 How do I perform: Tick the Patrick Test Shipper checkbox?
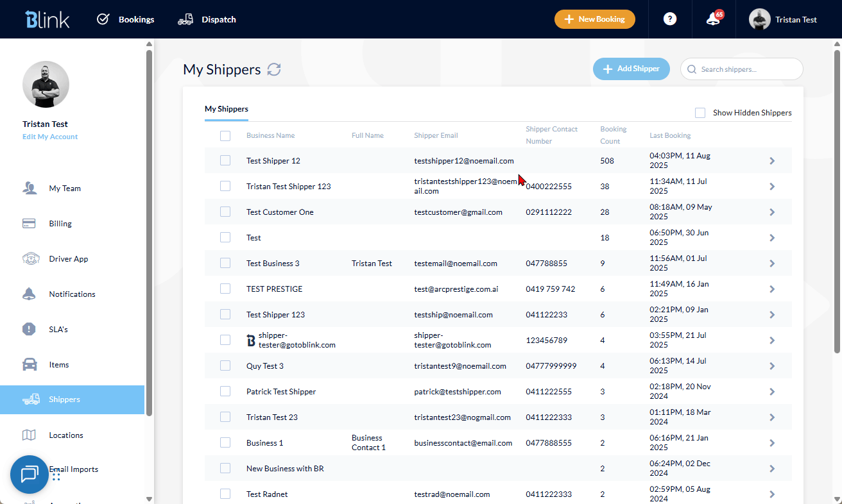[225, 391]
